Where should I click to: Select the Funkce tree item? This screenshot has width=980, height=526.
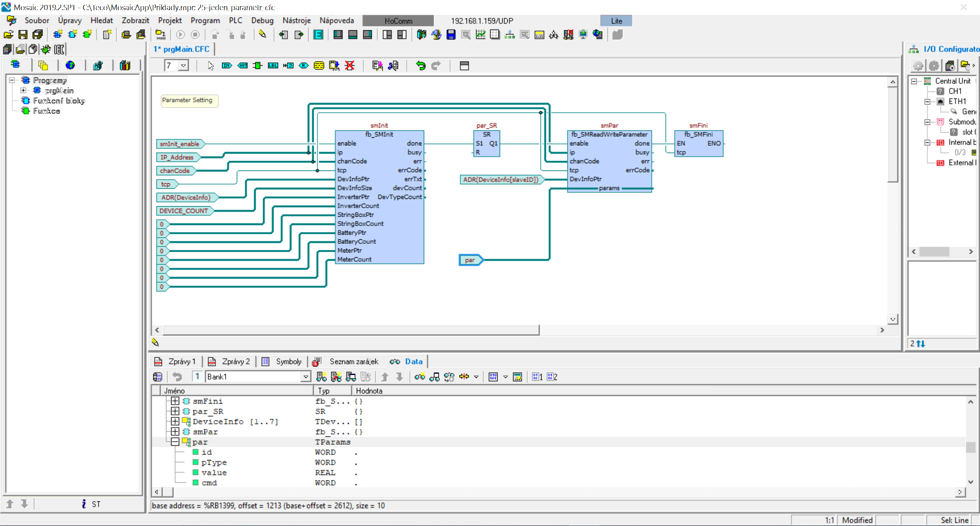tap(46, 111)
